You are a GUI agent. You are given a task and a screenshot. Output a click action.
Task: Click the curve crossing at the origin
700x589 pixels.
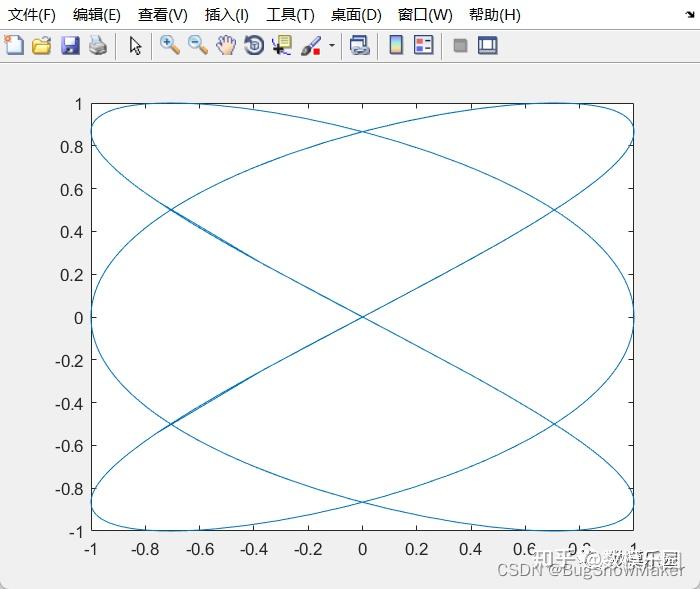click(362, 317)
